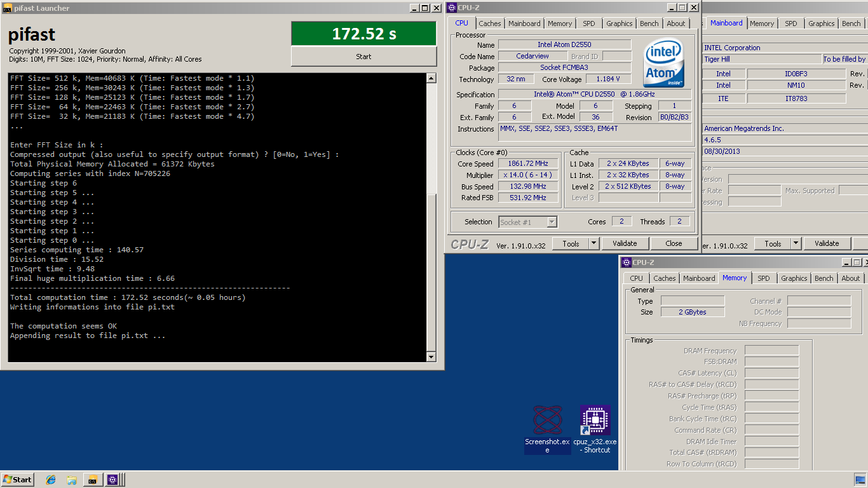868x488 pixels.
Task: Click Validate in Mainboard CPU-Z window
Action: [827, 243]
